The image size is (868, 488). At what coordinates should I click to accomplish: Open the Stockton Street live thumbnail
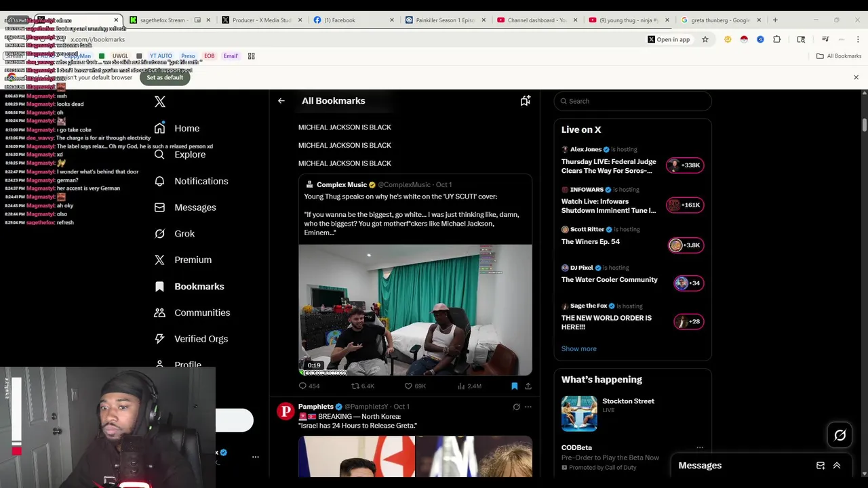[x=579, y=413]
